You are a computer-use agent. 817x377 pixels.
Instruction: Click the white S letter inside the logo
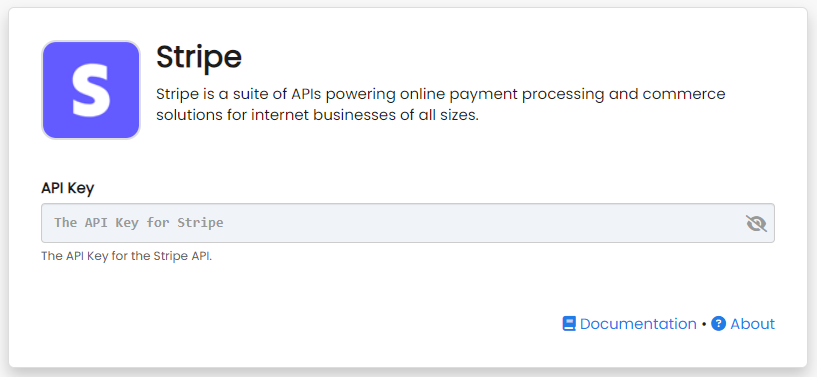tap(91, 90)
